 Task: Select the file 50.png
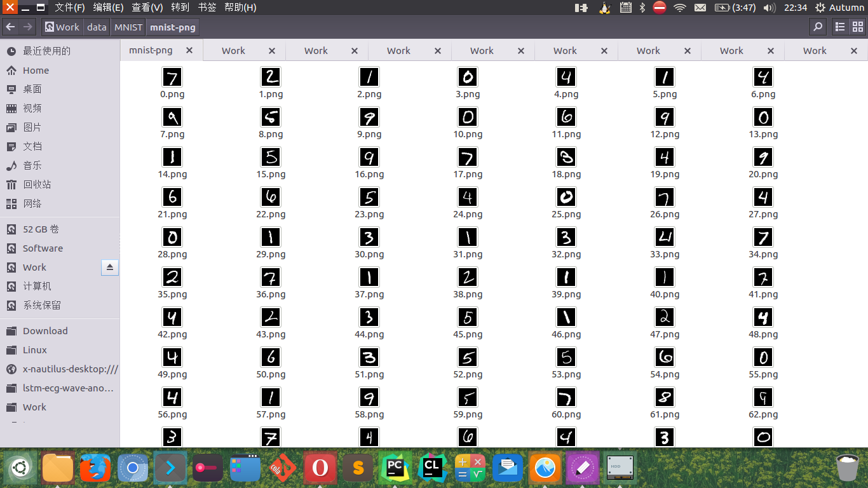click(271, 358)
